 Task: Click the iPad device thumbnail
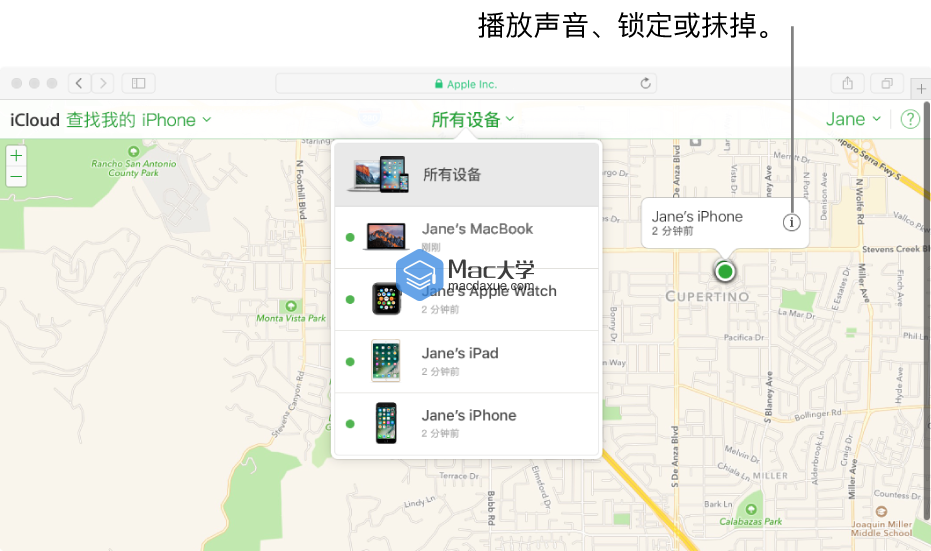386,360
